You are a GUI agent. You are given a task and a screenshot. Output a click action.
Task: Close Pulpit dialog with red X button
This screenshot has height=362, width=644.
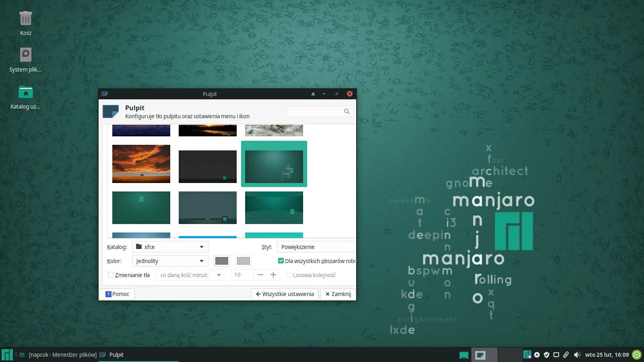(x=350, y=94)
